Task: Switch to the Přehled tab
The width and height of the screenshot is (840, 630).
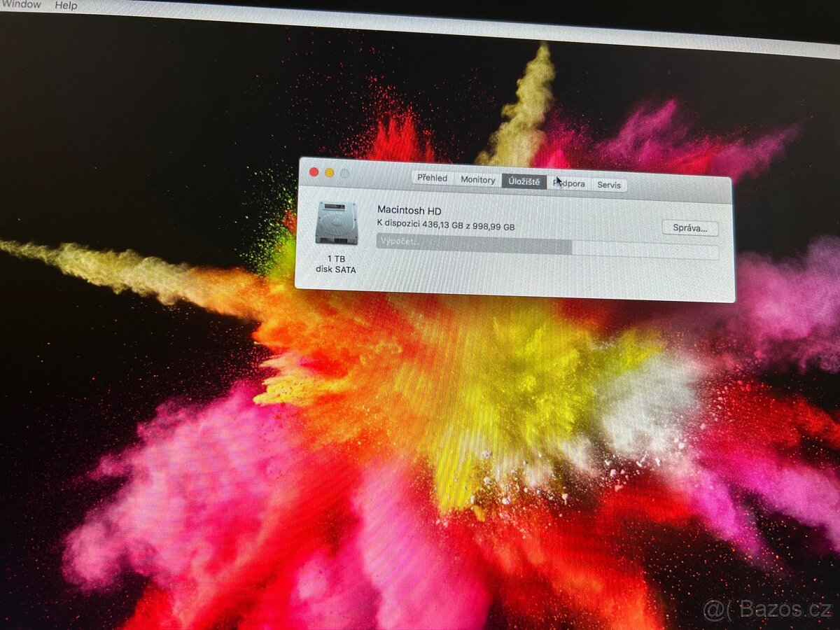Action: (432, 178)
